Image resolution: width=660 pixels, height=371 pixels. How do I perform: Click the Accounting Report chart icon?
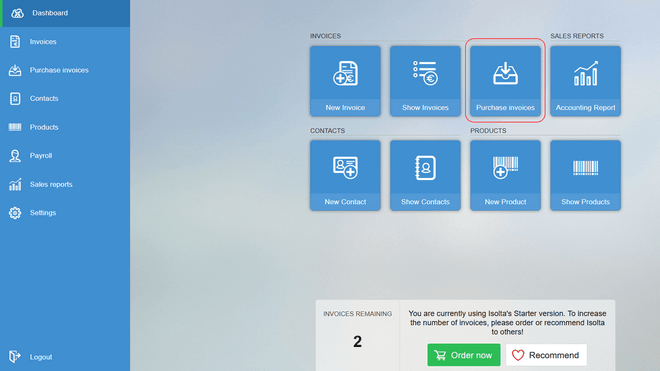(585, 73)
